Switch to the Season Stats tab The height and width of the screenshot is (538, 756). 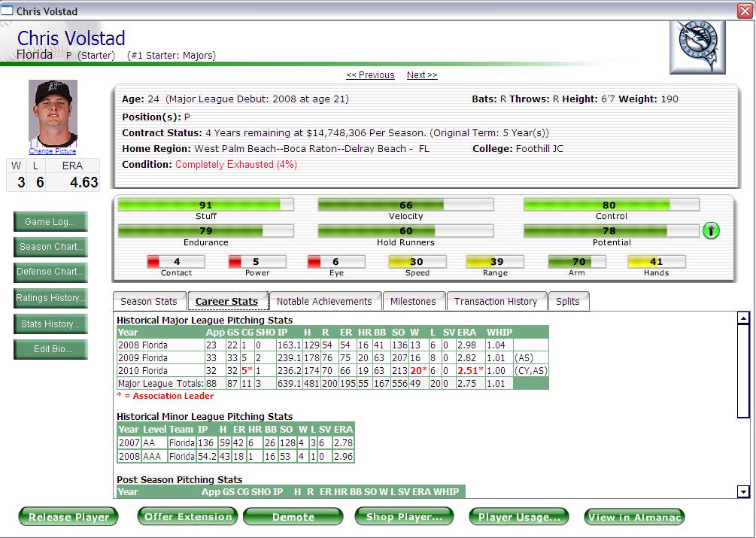[150, 301]
